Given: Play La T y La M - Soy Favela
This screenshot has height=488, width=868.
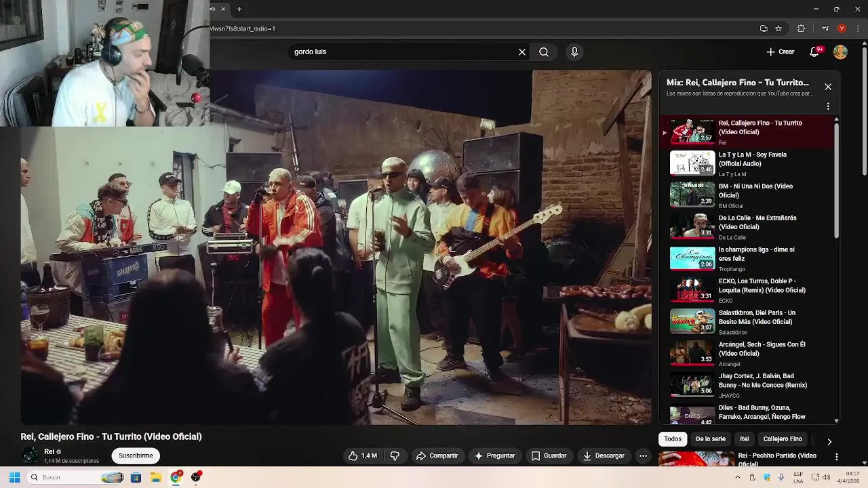Looking at the screenshot, I should pos(747,164).
